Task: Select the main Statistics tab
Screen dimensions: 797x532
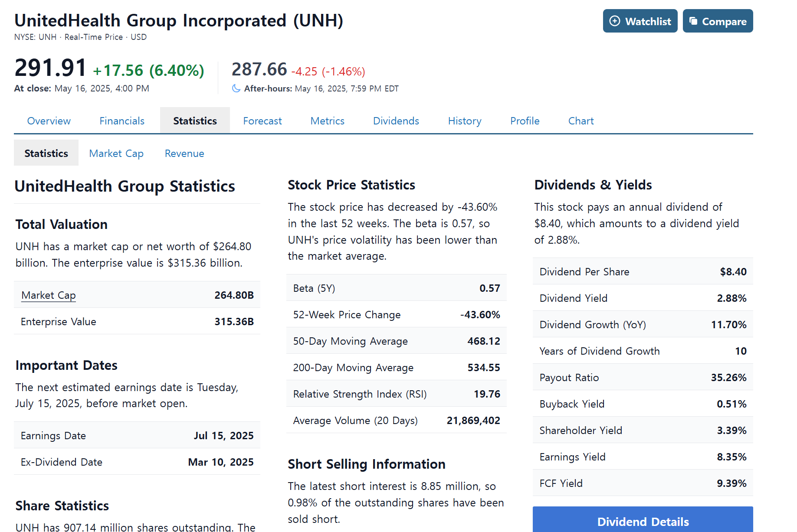Action: pos(195,121)
